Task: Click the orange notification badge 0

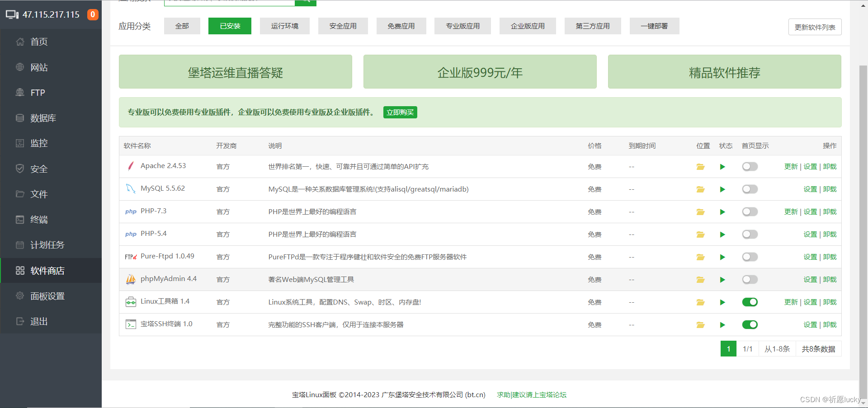Action: click(x=93, y=14)
